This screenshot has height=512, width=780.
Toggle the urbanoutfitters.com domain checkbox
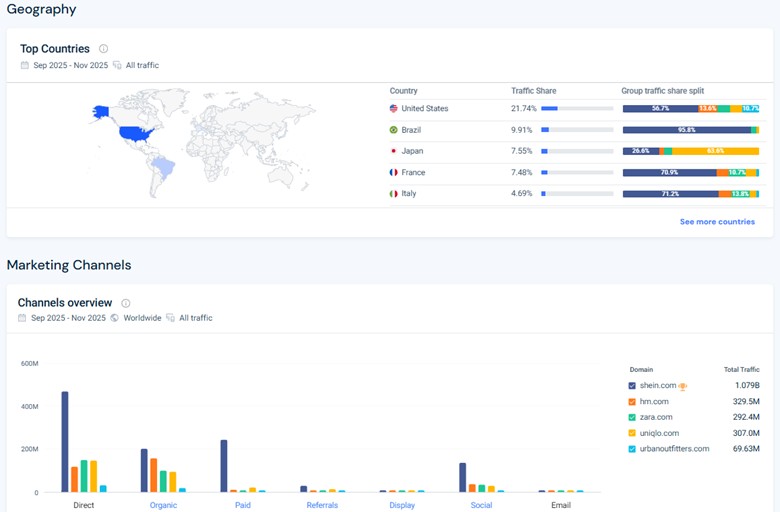632,449
